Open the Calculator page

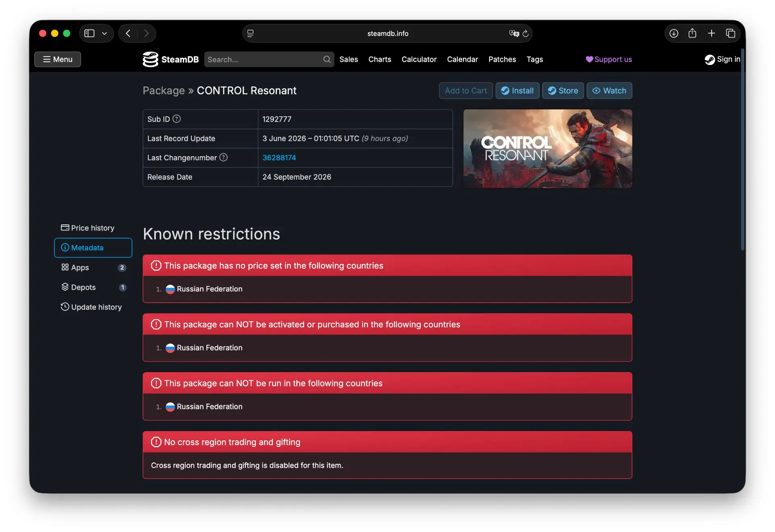pos(419,59)
